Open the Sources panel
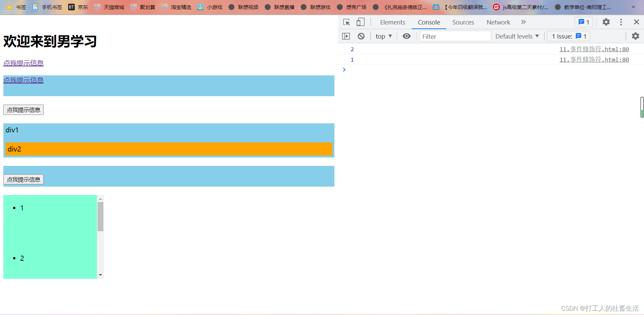 (463, 22)
